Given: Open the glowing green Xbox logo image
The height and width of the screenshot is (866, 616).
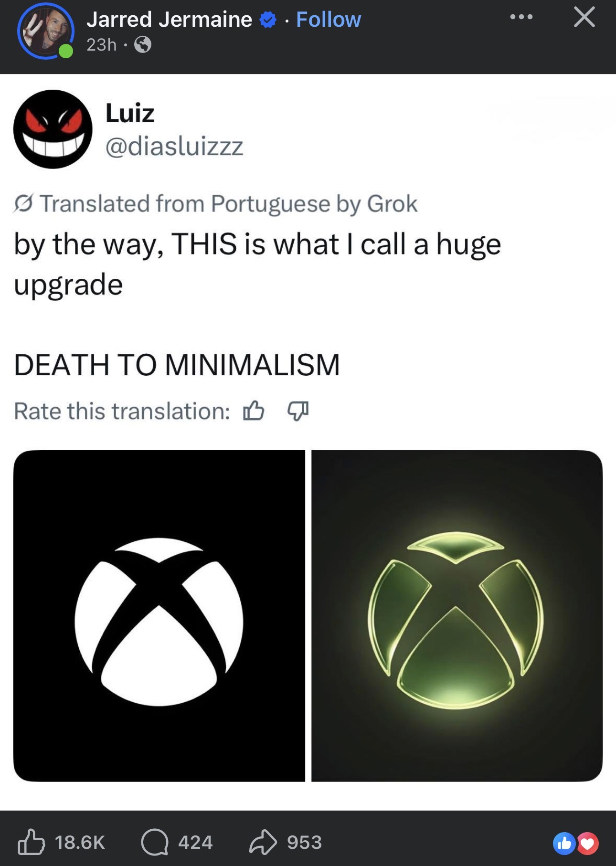Looking at the screenshot, I should tap(457, 616).
